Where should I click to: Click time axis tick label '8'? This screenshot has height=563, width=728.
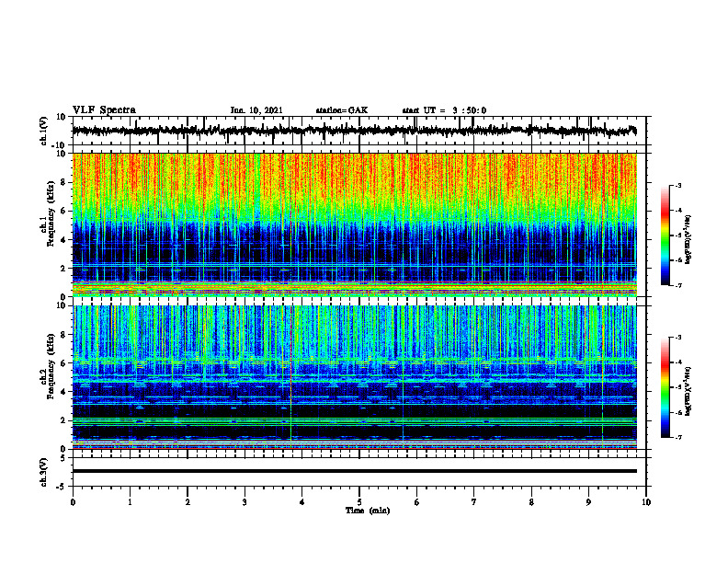pyautogui.click(x=531, y=502)
